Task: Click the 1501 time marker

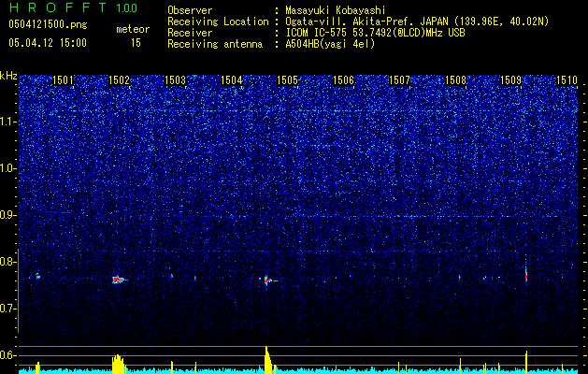Action: [x=63, y=80]
